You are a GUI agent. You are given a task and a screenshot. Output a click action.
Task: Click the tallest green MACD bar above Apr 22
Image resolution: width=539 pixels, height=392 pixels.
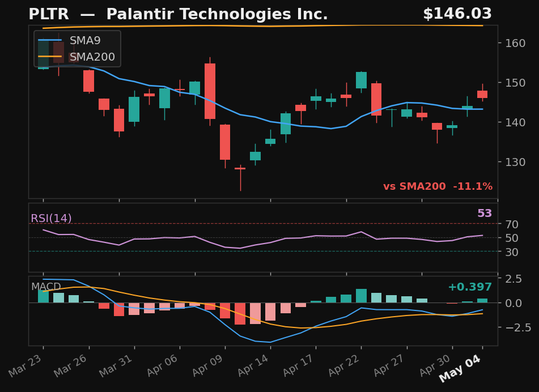tap(361, 296)
